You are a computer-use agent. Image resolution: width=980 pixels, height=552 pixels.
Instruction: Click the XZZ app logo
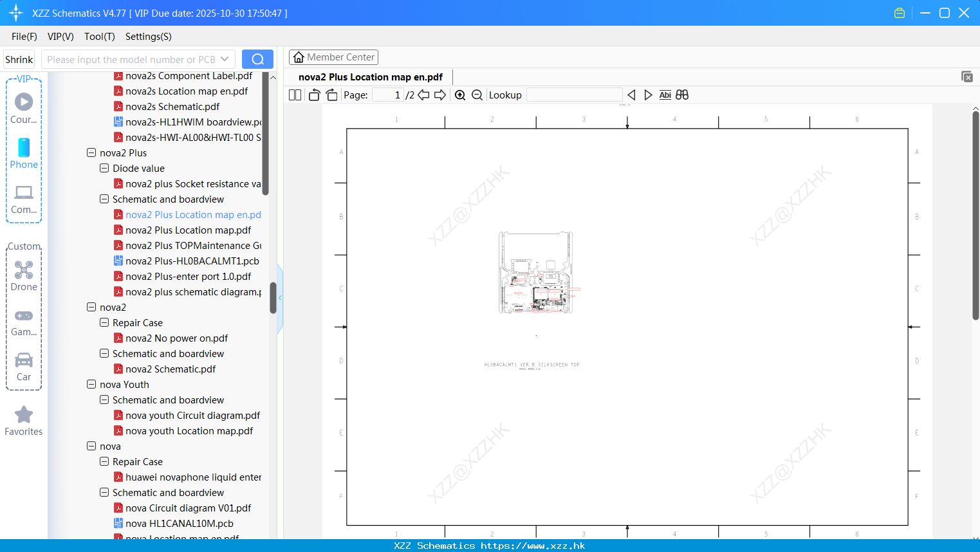pos(15,13)
